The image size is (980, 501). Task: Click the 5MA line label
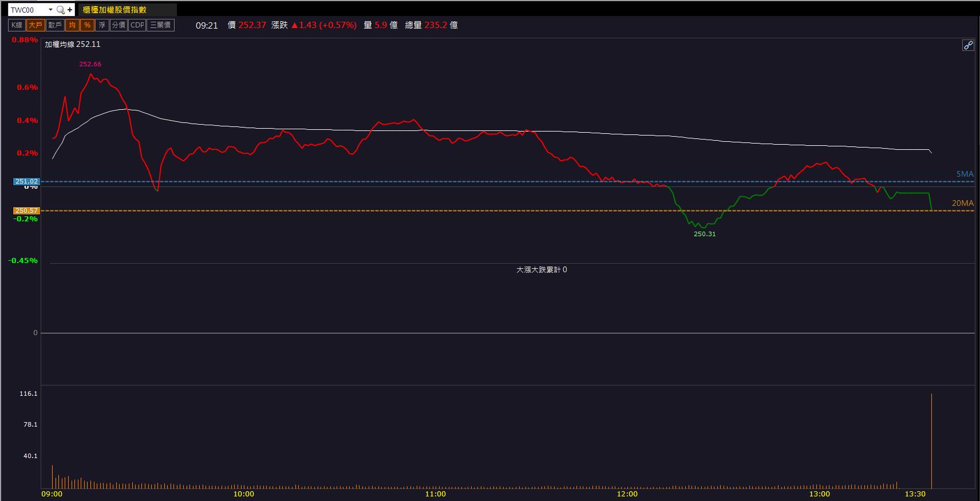(x=965, y=174)
